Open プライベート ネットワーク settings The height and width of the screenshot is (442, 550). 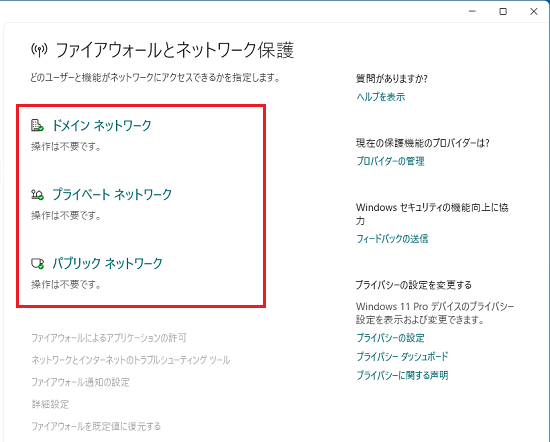[x=112, y=194]
